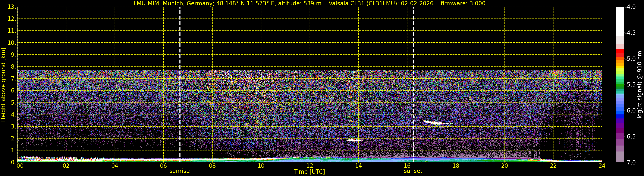Click the '13' tick on height axis
Image resolution: width=644 pixels, height=176 pixels.
(11, 7)
